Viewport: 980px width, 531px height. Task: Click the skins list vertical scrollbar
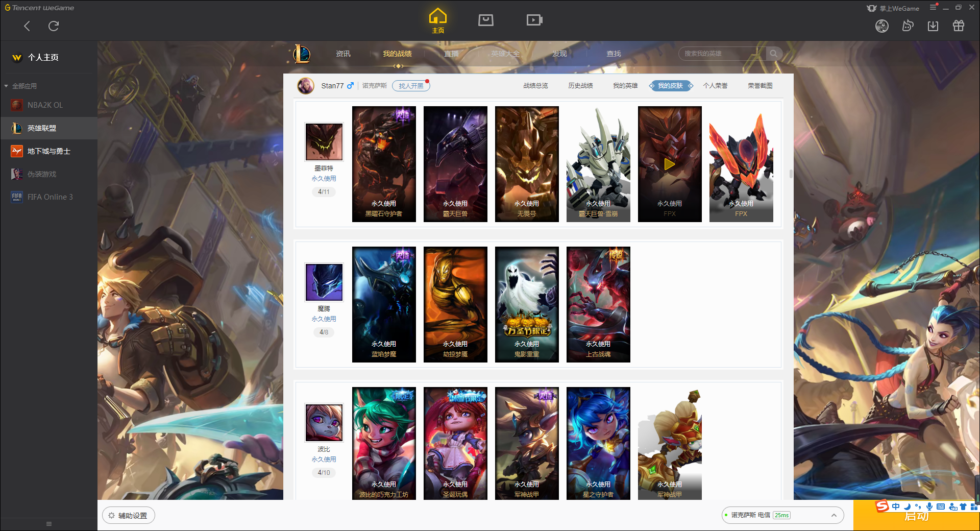coord(791,174)
